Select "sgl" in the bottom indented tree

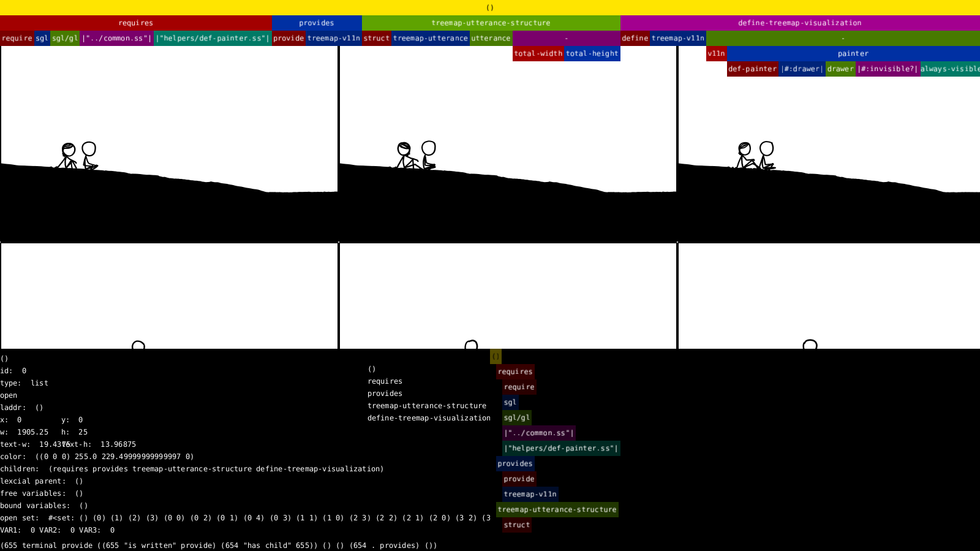point(510,402)
